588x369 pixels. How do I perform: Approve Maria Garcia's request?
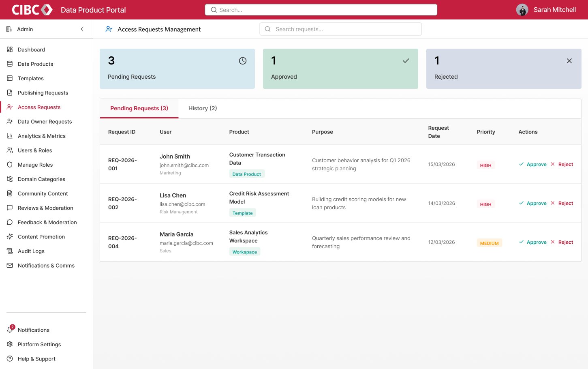[532, 242]
